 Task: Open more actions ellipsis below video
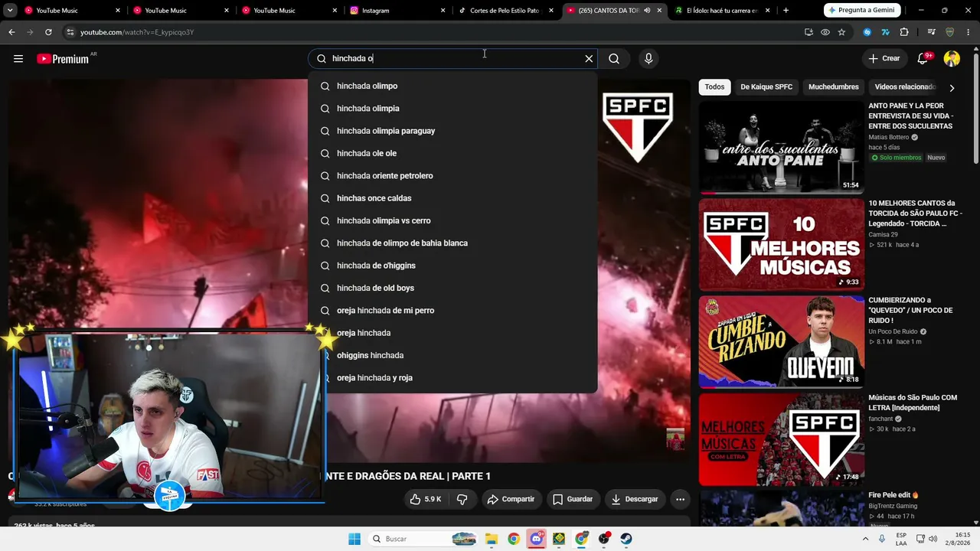(680, 499)
